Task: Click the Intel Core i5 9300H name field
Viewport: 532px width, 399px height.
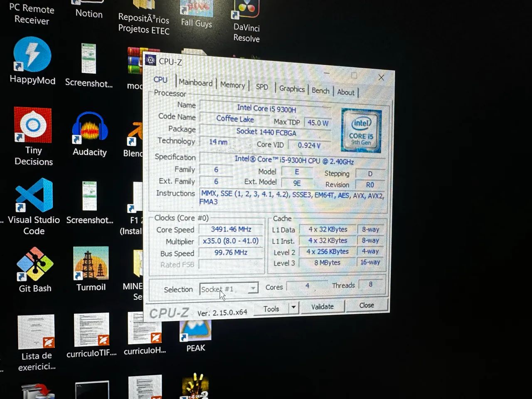Action: click(266, 108)
